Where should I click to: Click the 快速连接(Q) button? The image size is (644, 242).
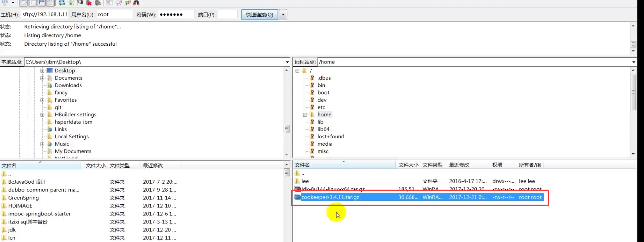(x=260, y=15)
